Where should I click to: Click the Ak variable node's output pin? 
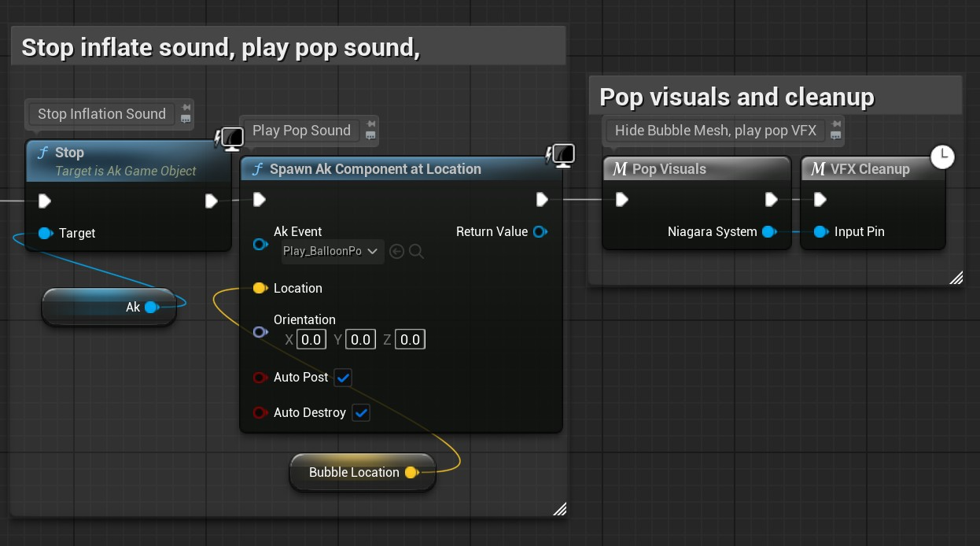pos(150,307)
